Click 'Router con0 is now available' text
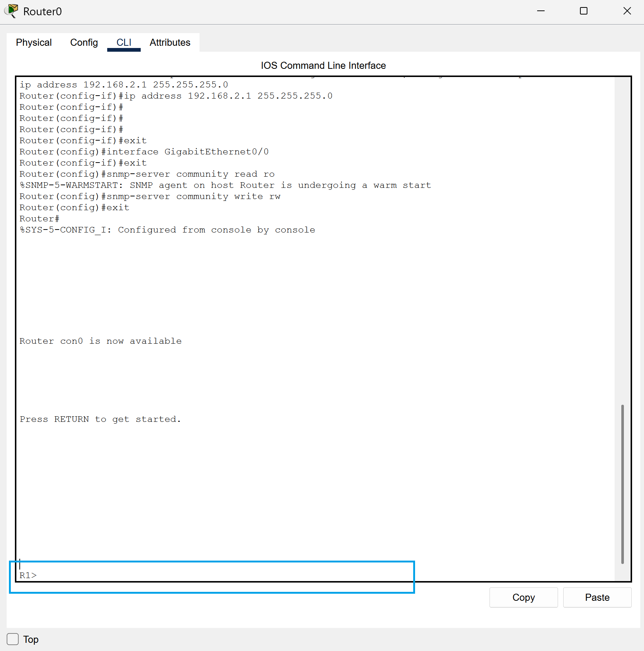This screenshot has width=644, height=651. [101, 341]
